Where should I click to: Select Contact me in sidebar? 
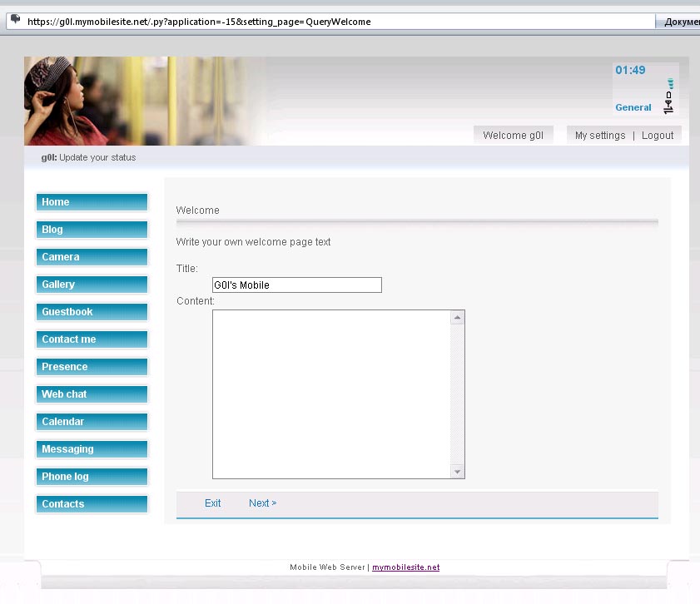click(x=92, y=339)
